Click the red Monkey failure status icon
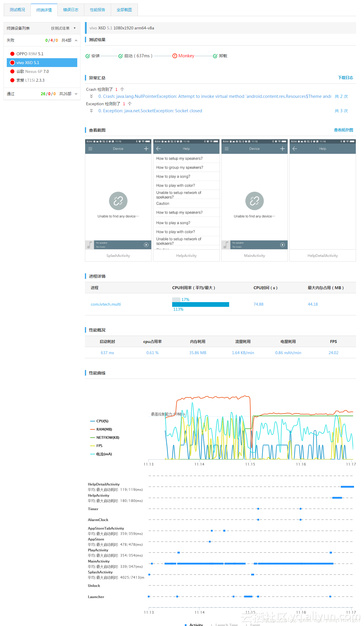 coord(175,56)
